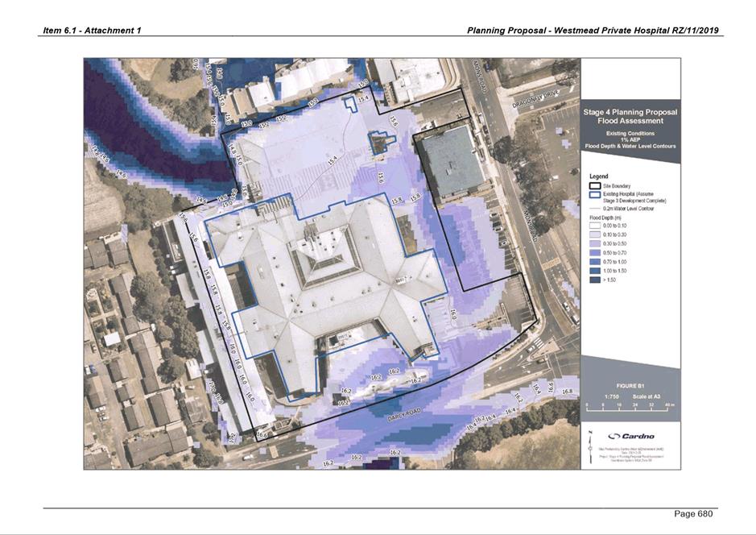Pick the 0.70 to 1.00 depth swatch
Screen dimensions: 756x535
click(595, 262)
